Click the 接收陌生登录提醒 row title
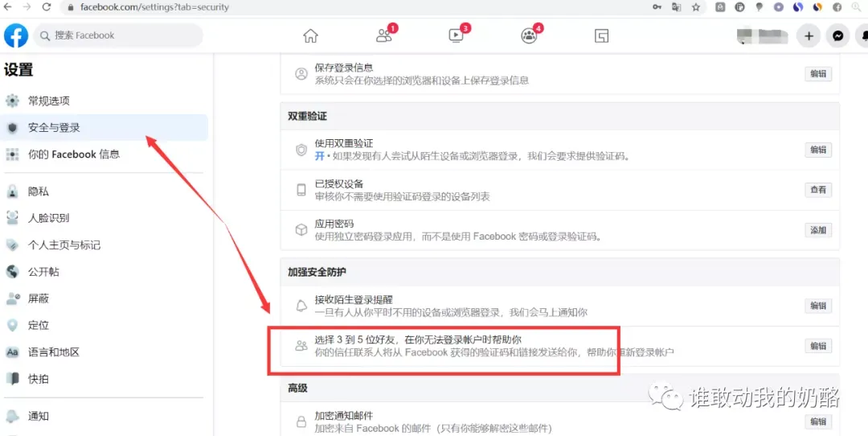 coord(354,300)
